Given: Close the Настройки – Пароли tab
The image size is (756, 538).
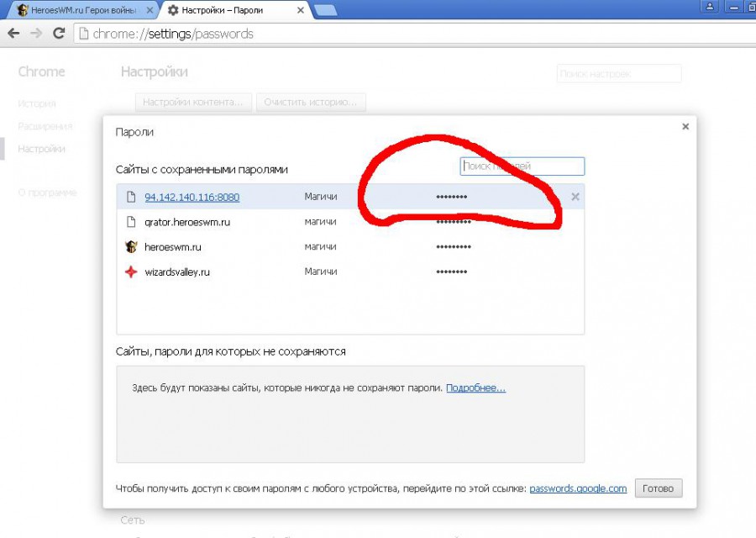Looking at the screenshot, I should pos(301,10).
